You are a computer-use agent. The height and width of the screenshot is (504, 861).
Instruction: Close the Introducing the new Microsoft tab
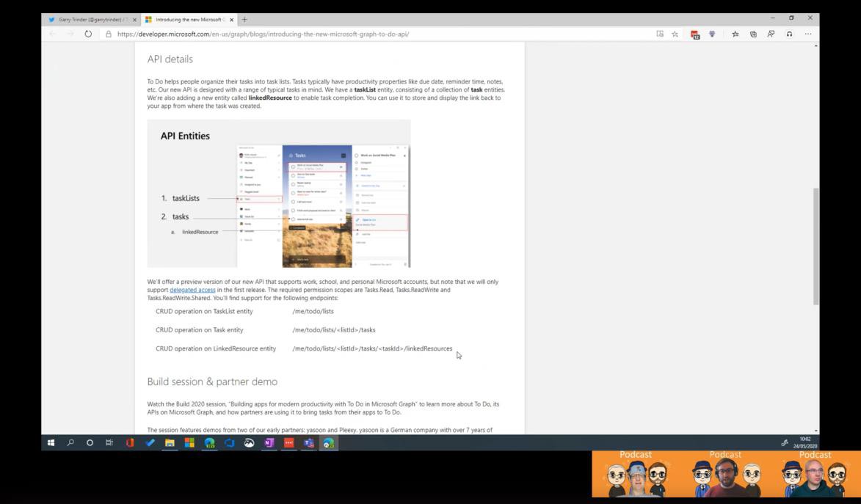pyautogui.click(x=232, y=20)
